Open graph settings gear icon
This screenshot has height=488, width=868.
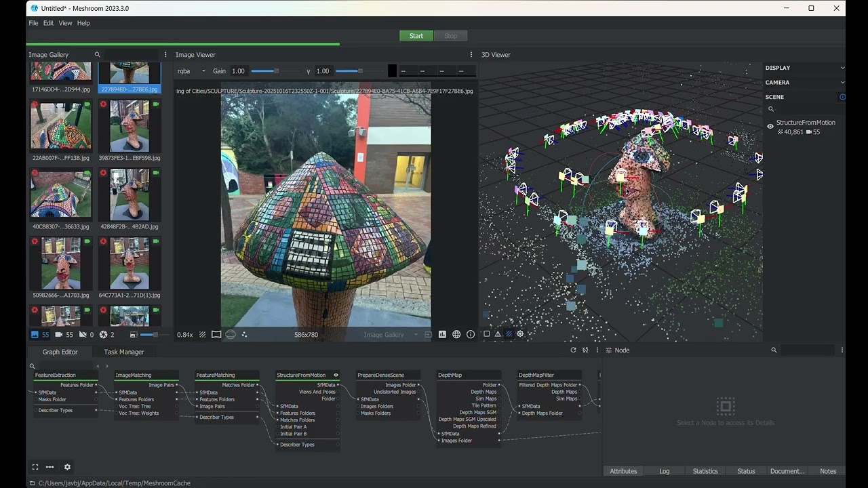click(x=67, y=467)
